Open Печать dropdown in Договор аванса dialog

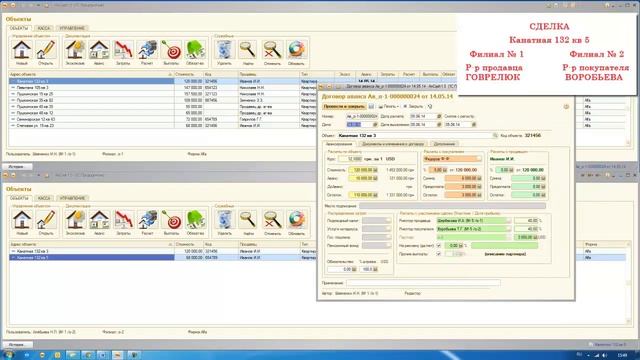pyautogui.click(x=389, y=107)
